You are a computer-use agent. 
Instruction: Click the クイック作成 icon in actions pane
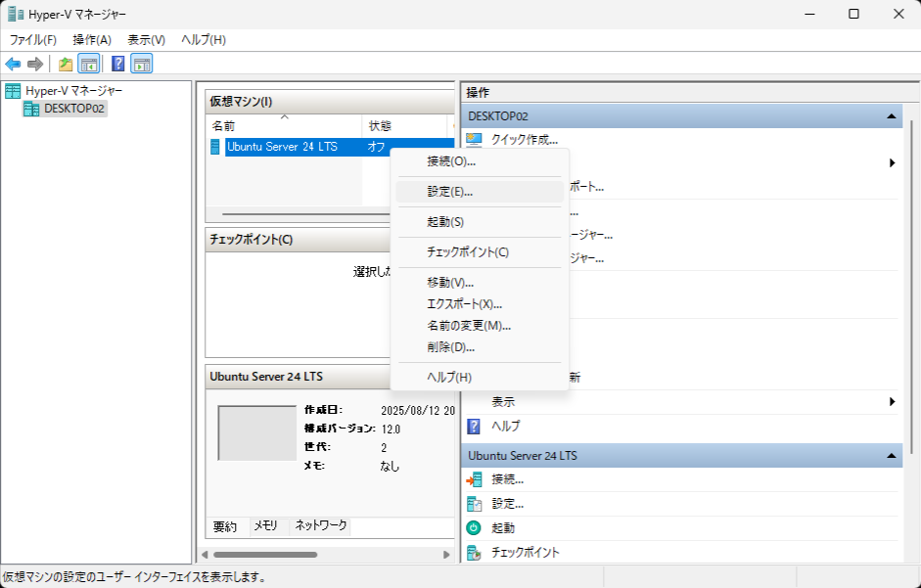(474, 140)
